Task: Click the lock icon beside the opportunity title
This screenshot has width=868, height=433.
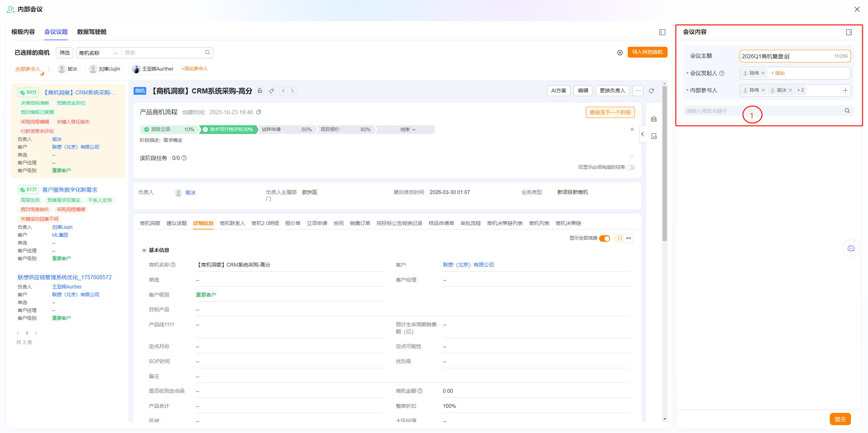Action: [260, 91]
